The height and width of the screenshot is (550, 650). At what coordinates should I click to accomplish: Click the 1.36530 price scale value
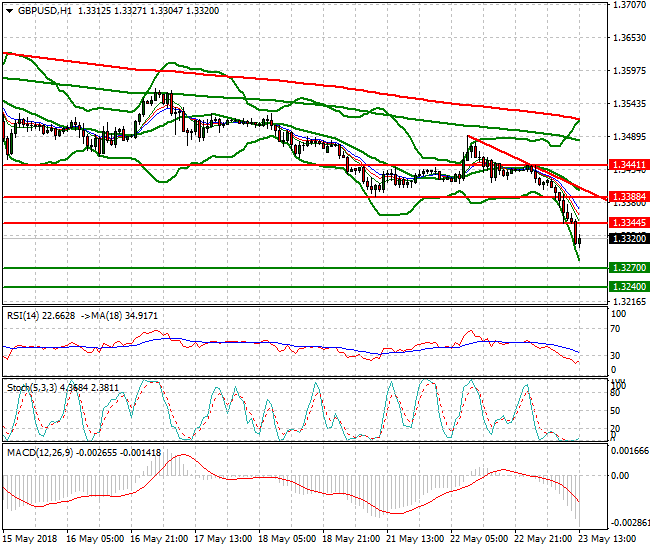630,38
